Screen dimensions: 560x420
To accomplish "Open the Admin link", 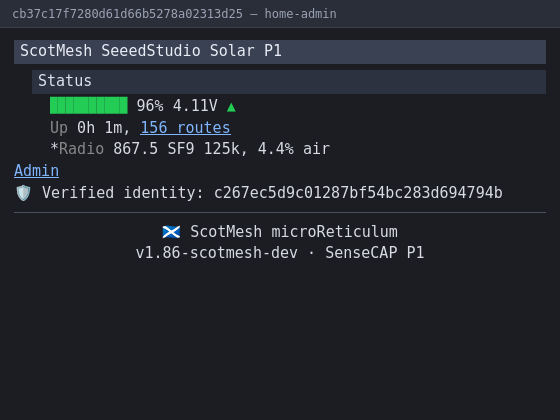I will click(36, 171).
